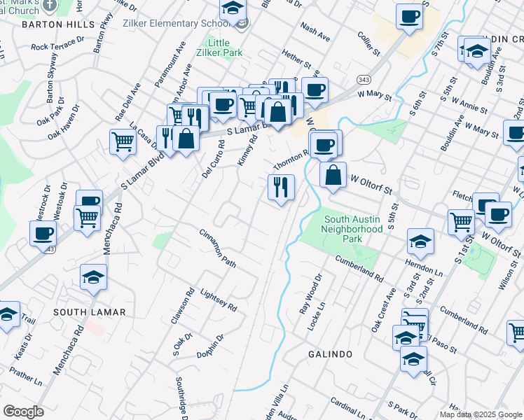This screenshot has width=524, height=420.
Task: Click the shopping bag marker on W Oltorf St
Action: [333, 177]
